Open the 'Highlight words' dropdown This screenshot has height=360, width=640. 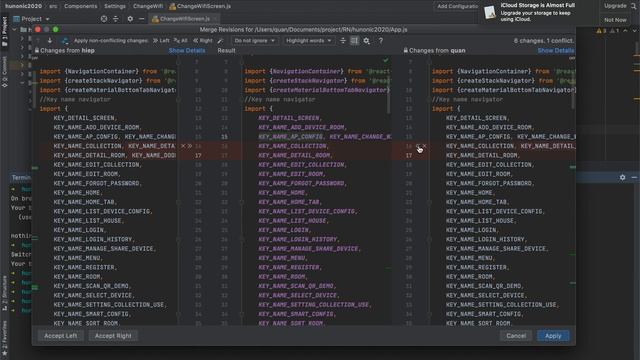[308, 40]
